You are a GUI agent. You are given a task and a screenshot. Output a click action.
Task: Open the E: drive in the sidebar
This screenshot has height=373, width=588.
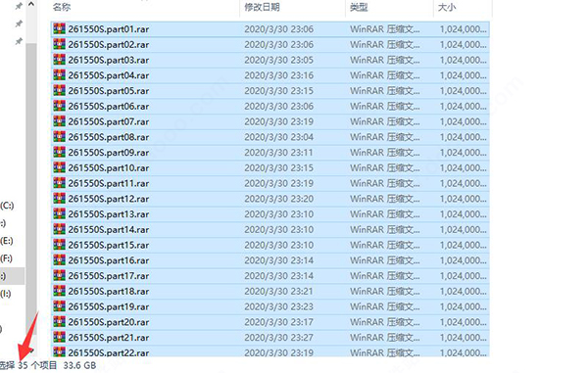point(7,241)
